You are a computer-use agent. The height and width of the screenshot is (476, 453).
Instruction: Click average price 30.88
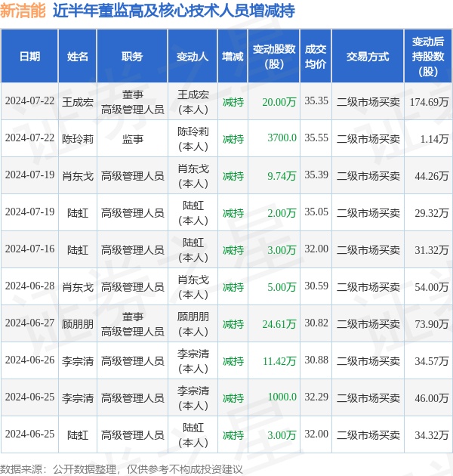pyautogui.click(x=316, y=360)
